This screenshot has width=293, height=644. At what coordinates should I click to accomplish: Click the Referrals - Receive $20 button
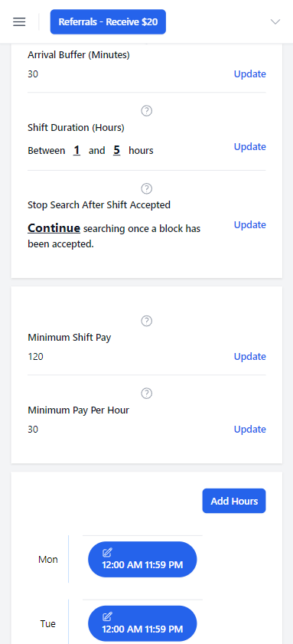pyautogui.click(x=108, y=21)
